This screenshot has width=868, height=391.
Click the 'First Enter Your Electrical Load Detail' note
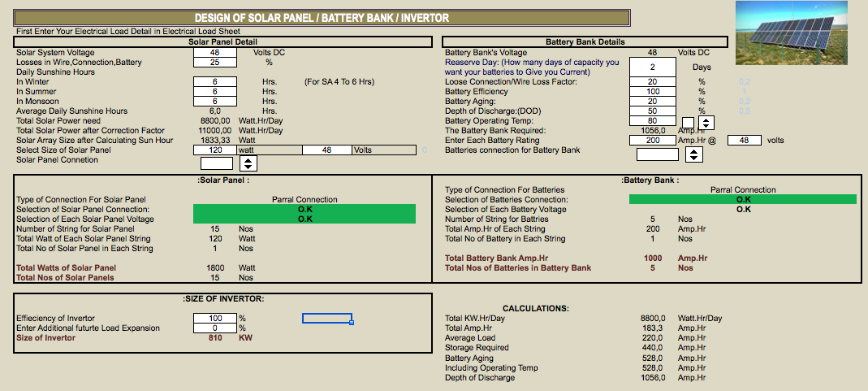(x=127, y=32)
